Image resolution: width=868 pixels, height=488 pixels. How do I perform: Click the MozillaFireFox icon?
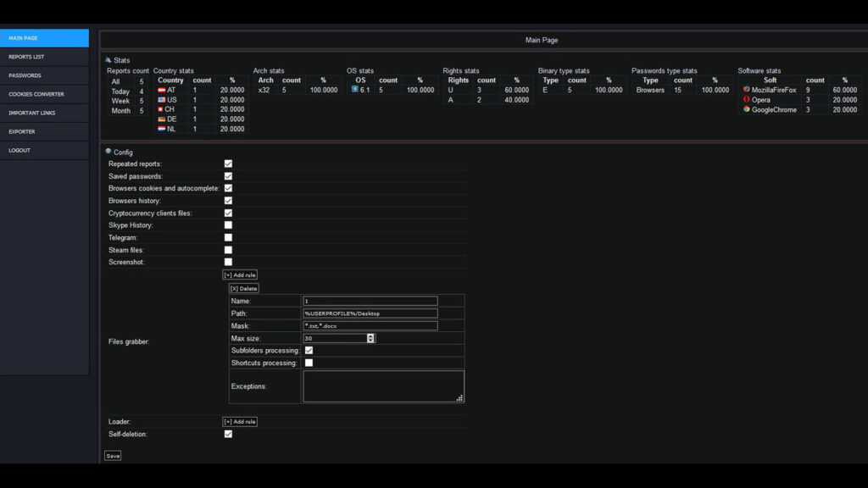click(x=747, y=90)
